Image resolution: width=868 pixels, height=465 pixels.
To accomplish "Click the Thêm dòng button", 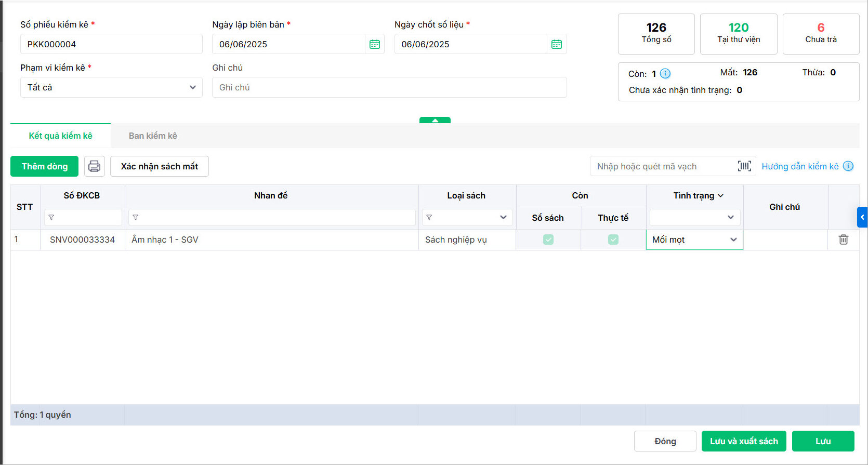I will [x=45, y=166].
